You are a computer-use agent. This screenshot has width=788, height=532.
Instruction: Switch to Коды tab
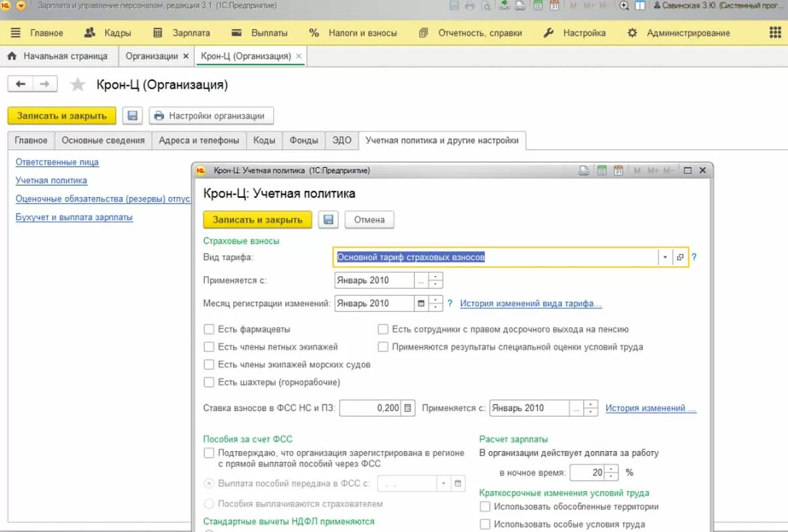(264, 141)
